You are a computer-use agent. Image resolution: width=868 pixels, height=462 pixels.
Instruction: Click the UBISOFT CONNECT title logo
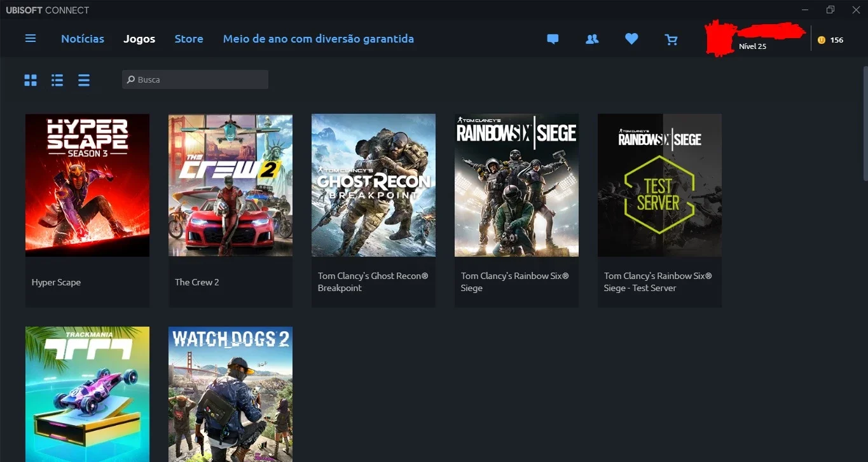click(48, 10)
